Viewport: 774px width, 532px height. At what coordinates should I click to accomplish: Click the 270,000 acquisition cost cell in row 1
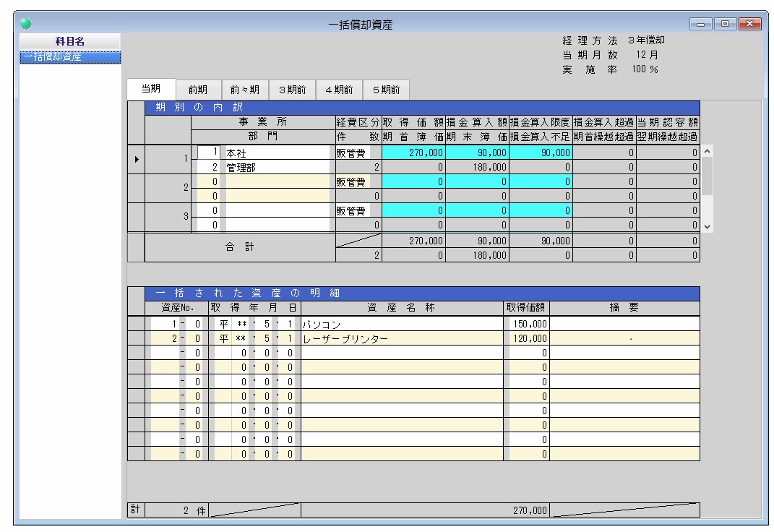click(x=413, y=153)
